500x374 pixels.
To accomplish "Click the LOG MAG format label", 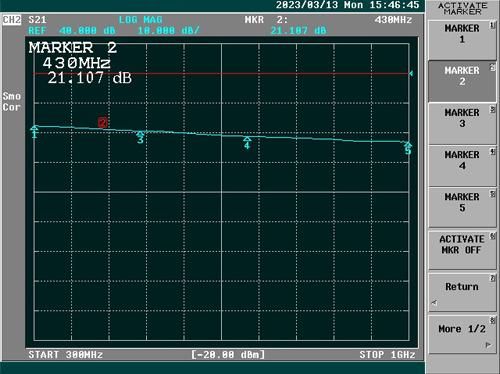I will tap(140, 20).
